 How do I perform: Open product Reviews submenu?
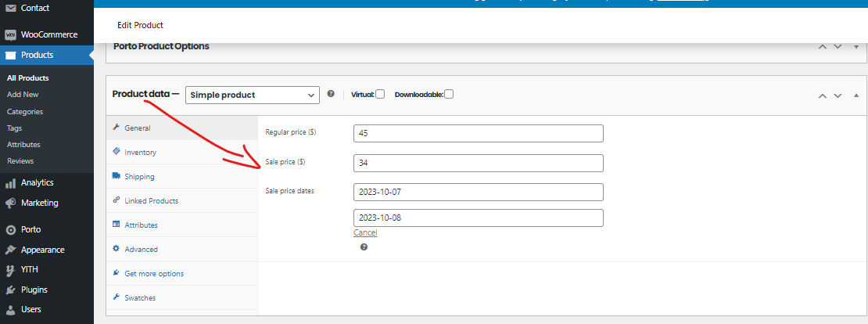pyautogui.click(x=20, y=161)
